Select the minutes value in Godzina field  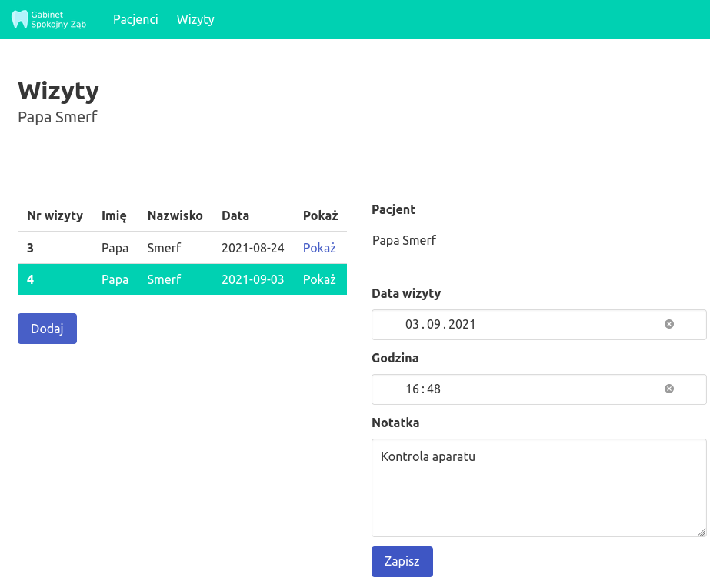[433, 389]
